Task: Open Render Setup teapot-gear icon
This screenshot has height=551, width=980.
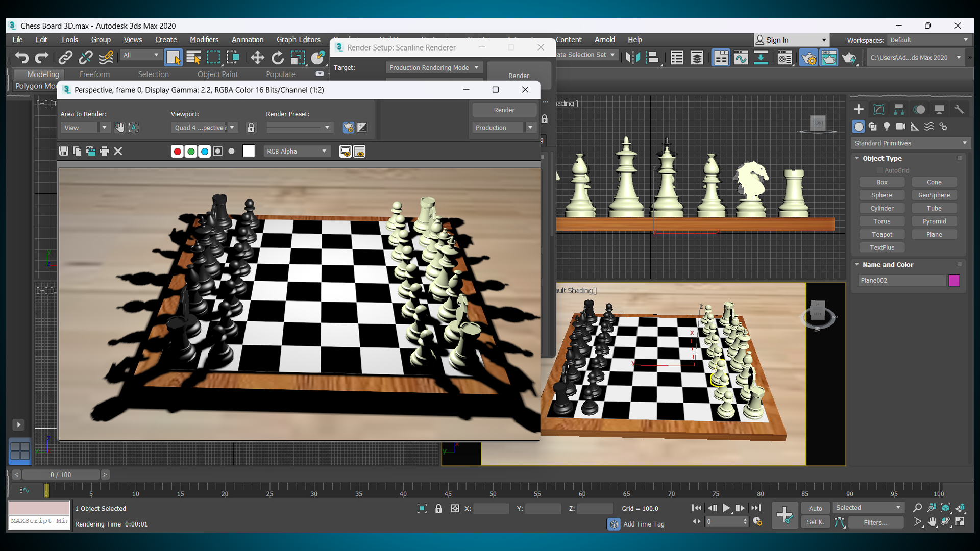Action: click(808, 58)
